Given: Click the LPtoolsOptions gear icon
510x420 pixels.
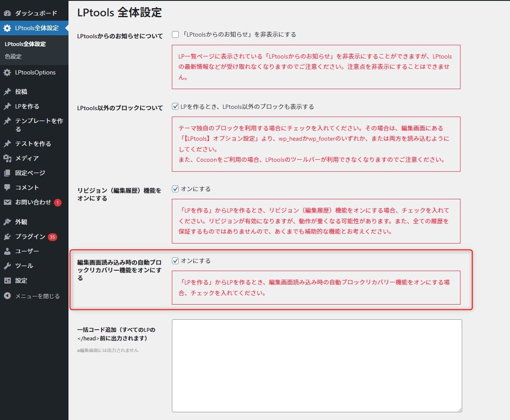Looking at the screenshot, I should 7,72.
